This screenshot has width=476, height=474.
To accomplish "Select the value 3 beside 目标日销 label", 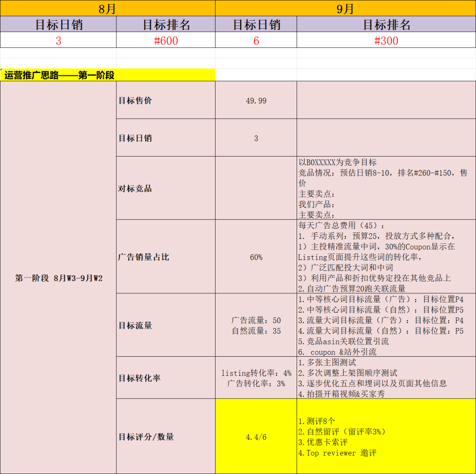I will [256, 138].
